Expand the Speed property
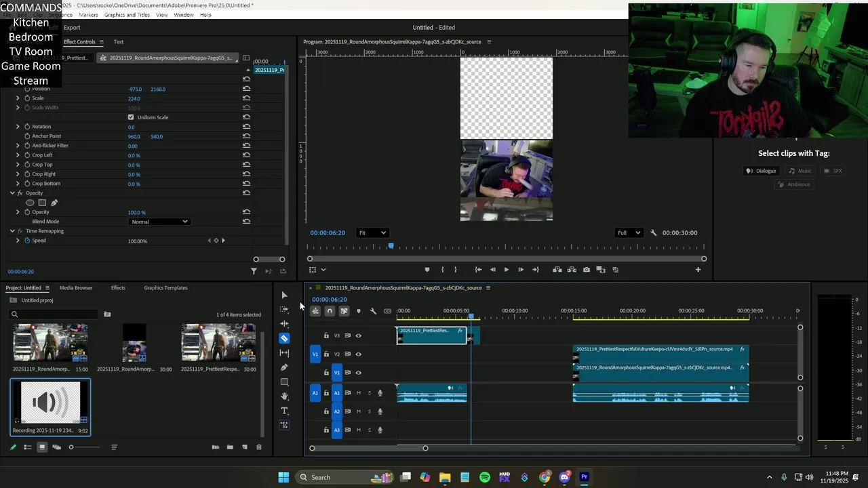This screenshot has height=488, width=868. 18,241
